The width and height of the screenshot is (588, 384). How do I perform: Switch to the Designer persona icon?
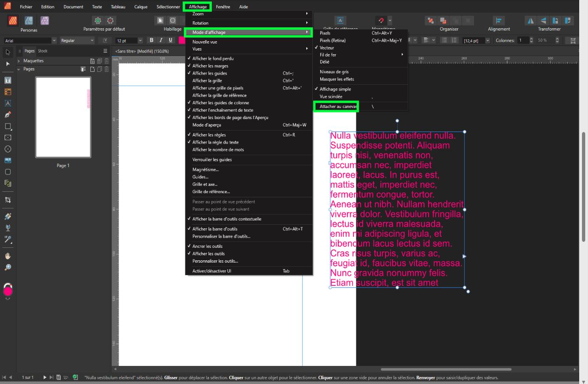(29, 20)
